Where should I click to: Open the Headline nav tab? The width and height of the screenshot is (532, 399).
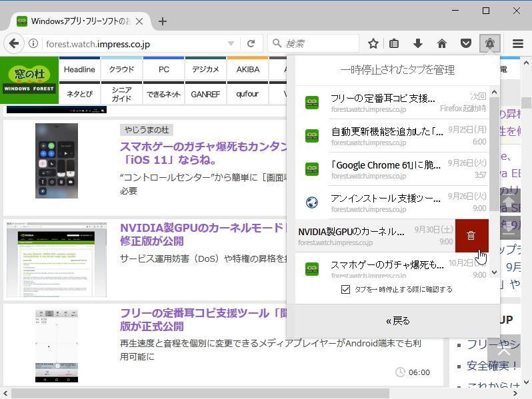pos(79,69)
